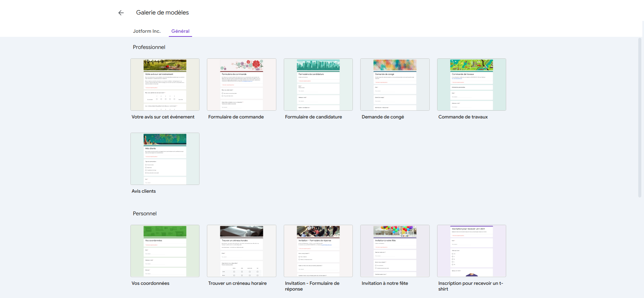Click the Professionnel section heading

coord(149,47)
